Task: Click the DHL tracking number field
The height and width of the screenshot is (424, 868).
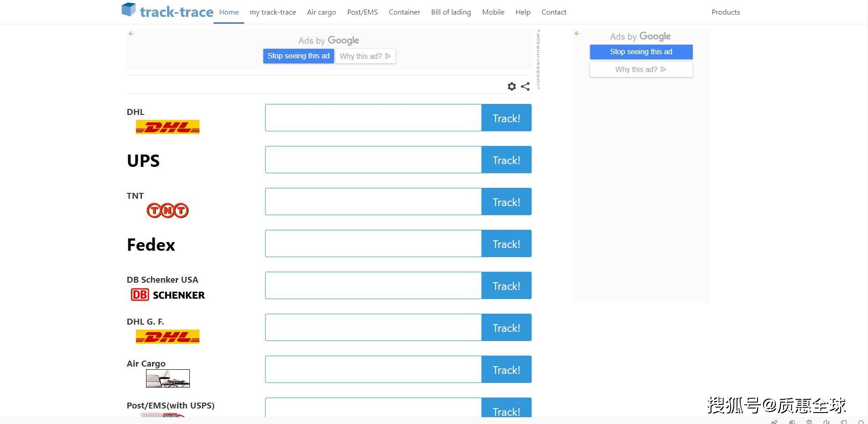Action: 373,118
